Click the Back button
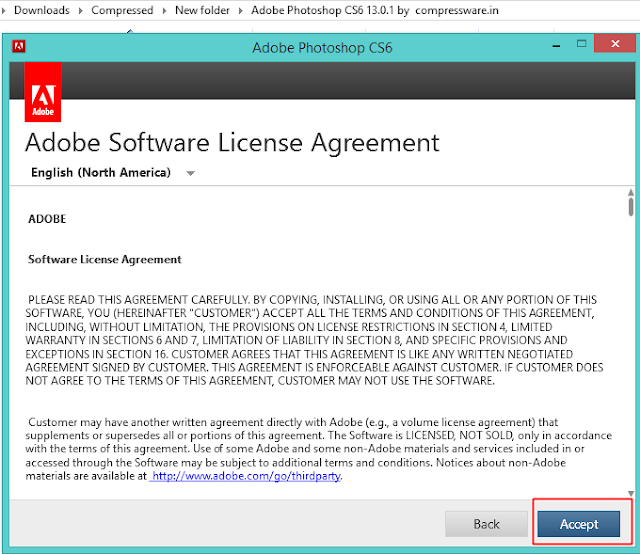This screenshot has width=640, height=554. (x=486, y=524)
